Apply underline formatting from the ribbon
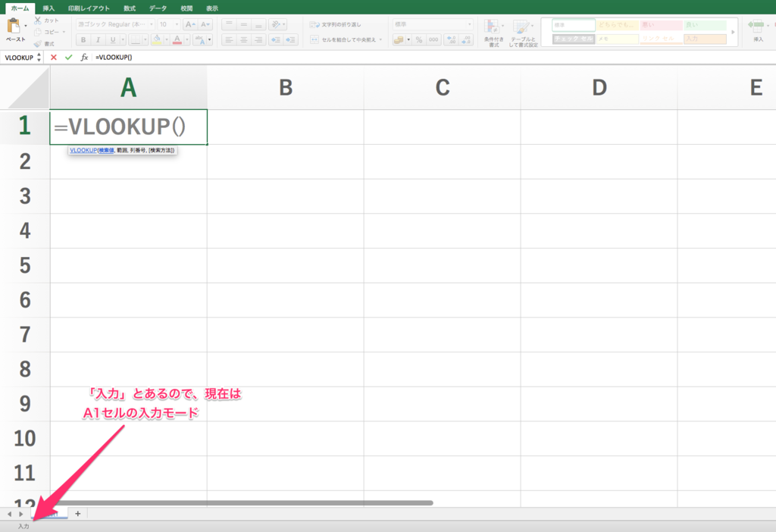 click(112, 39)
